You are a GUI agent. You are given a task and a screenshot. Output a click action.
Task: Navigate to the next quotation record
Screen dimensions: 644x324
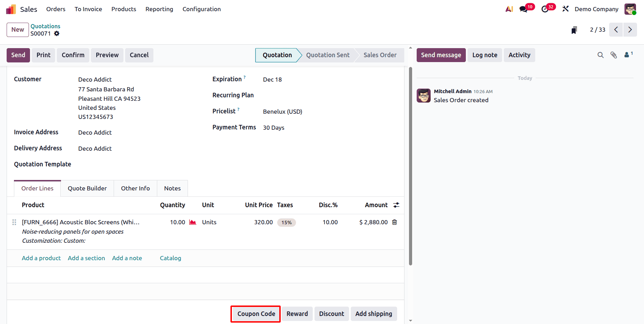point(630,30)
